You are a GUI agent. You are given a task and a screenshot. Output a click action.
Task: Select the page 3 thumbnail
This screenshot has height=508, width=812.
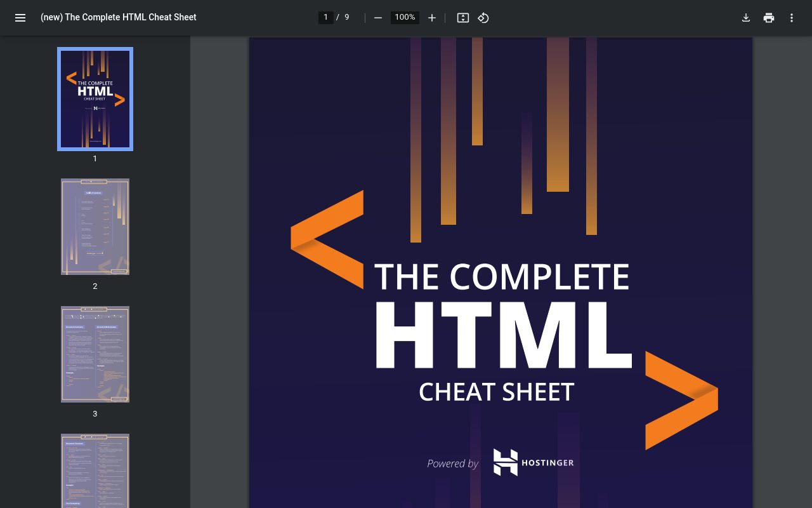point(95,354)
